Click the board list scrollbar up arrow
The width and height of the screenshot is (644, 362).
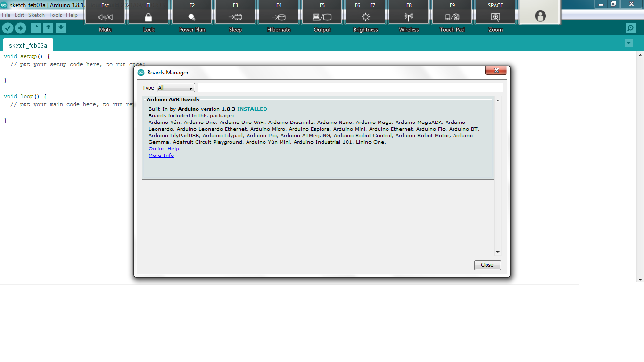click(x=498, y=100)
